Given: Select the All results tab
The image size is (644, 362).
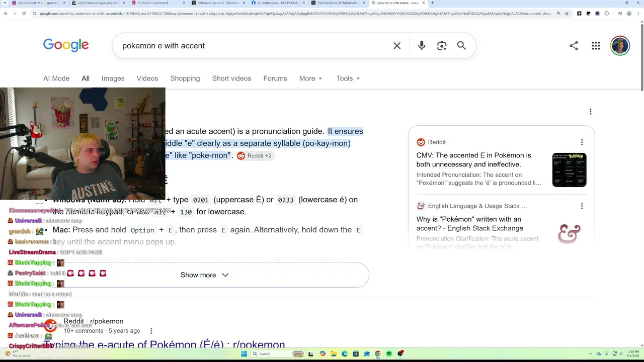Looking at the screenshot, I should coord(86,78).
